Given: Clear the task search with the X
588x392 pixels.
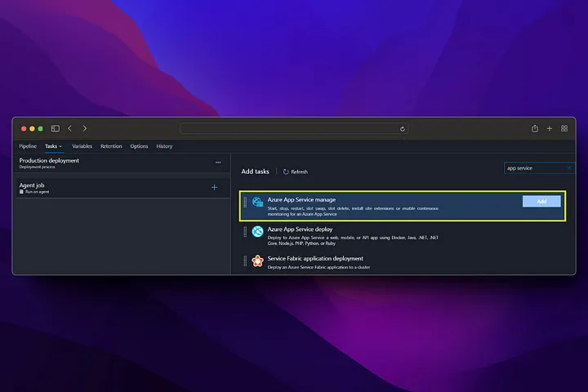Looking at the screenshot, I should tap(569, 168).
